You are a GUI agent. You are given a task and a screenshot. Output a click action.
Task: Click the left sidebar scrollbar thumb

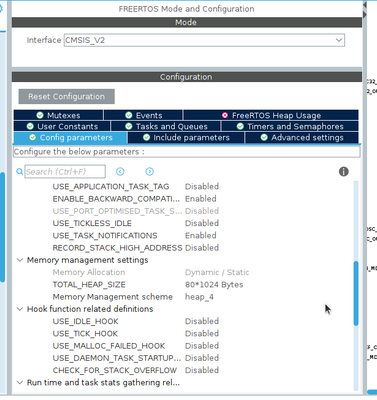(2, 227)
